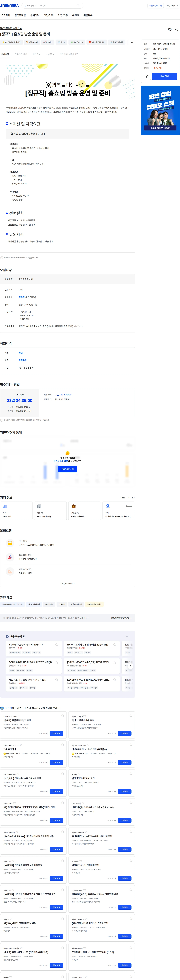The width and height of the screenshot is (180, 980).
Task: Open the 기업·연봉 menu
Action: tap(63, 15)
